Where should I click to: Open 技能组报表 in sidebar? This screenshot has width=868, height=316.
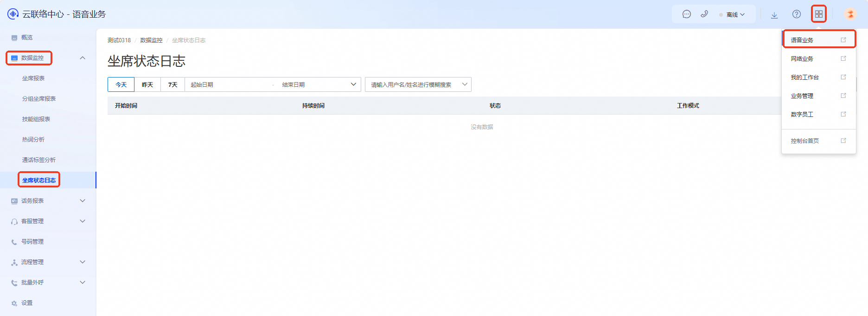pos(36,119)
